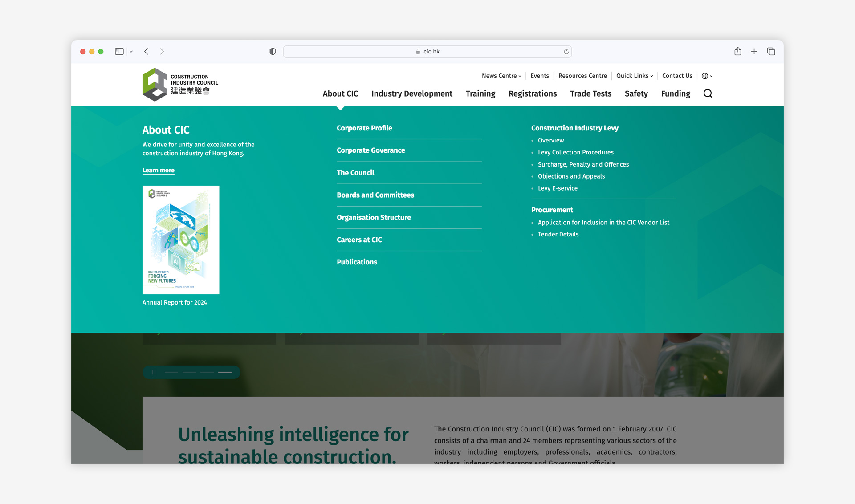This screenshot has width=855, height=504.
Task: Click the Construction Industry Council logo
Action: click(x=180, y=85)
